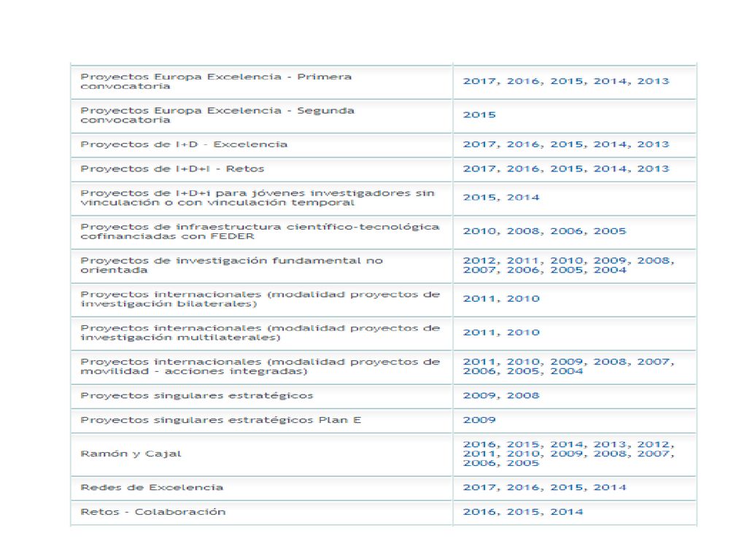Viewport: 747px width, 560px height.
Task: Select 'investigación bilaterales' row label
Action: click(x=260, y=299)
